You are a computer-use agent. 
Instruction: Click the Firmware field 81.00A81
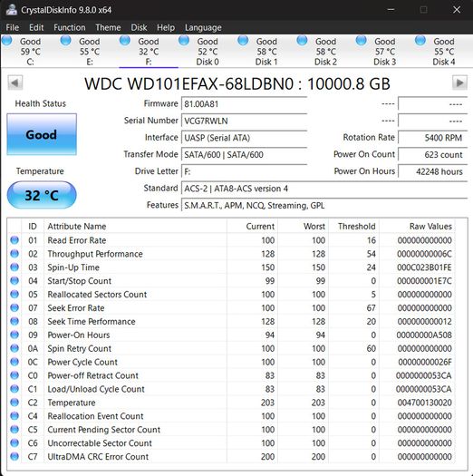click(245, 104)
